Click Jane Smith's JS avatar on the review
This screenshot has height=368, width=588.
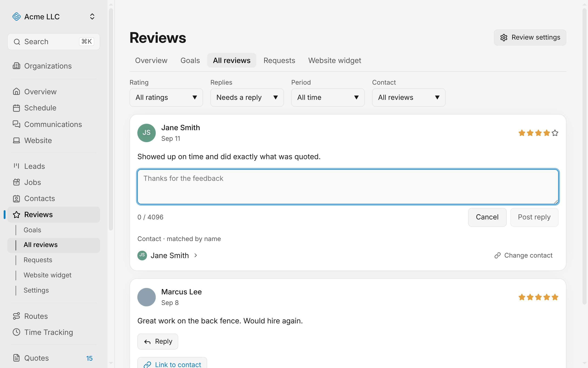click(147, 133)
